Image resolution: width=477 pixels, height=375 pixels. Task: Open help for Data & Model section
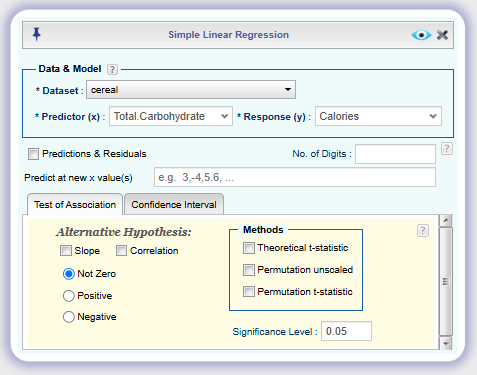(x=112, y=69)
